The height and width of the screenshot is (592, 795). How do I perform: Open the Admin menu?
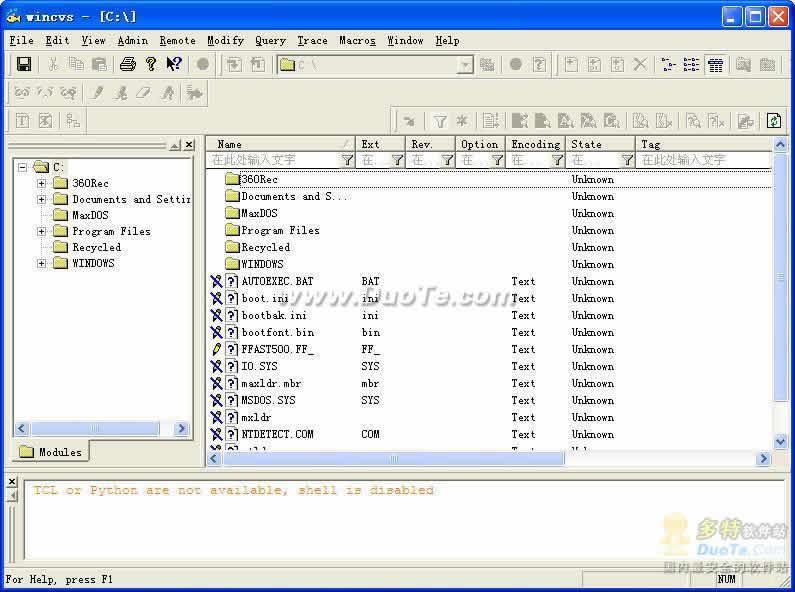coord(133,41)
